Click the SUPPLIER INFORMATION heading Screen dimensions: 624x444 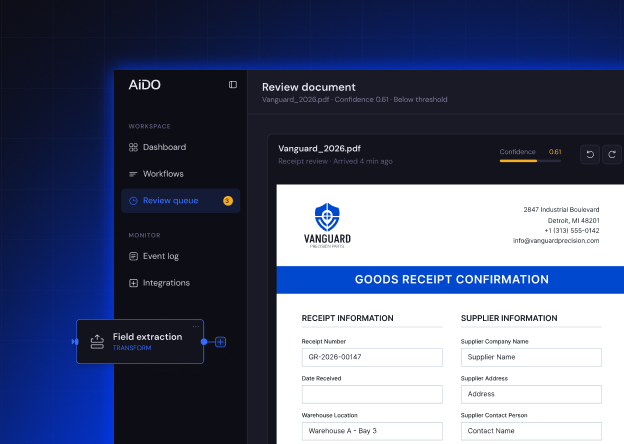(x=509, y=318)
